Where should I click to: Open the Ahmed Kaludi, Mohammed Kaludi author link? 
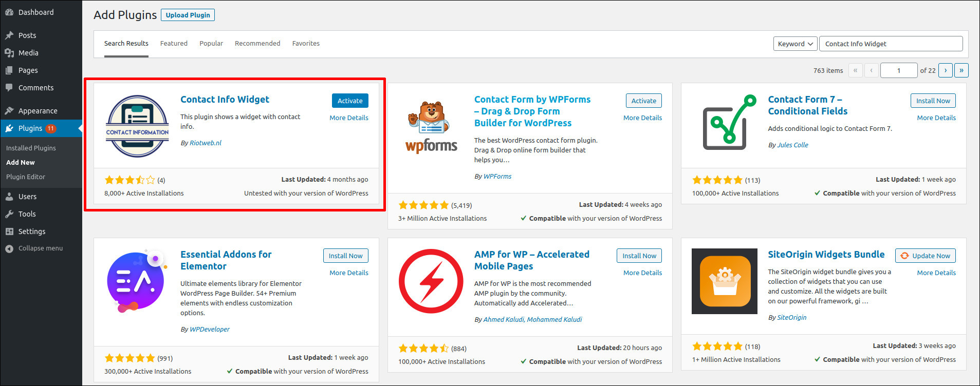click(x=532, y=319)
